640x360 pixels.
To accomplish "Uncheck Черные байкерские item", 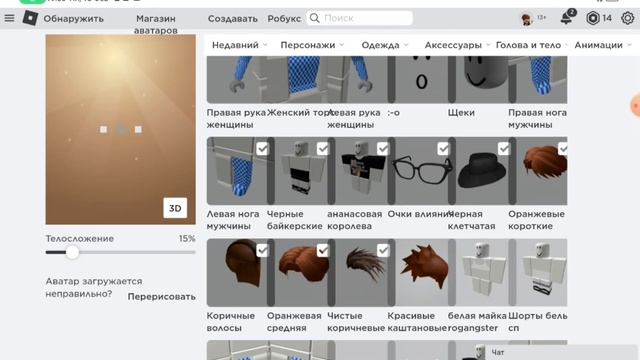I will 322,149.
